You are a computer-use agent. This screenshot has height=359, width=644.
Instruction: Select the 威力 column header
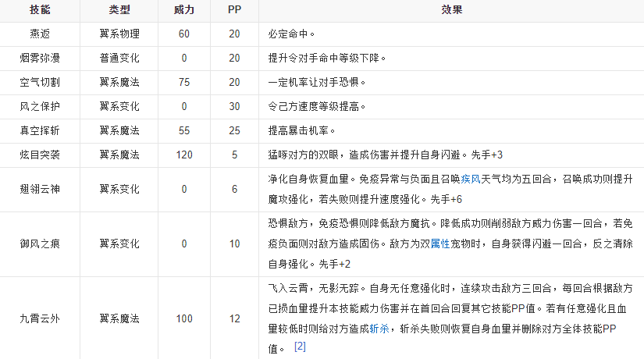(184, 10)
